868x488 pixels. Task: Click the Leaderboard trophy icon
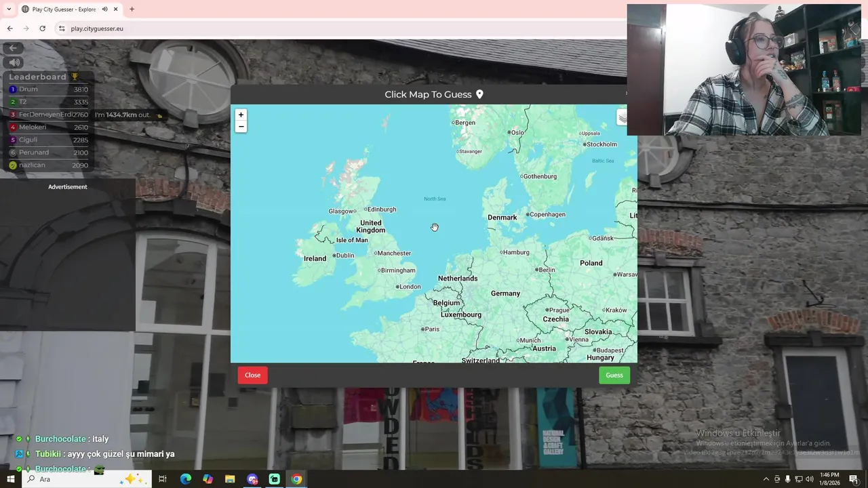[x=75, y=77]
